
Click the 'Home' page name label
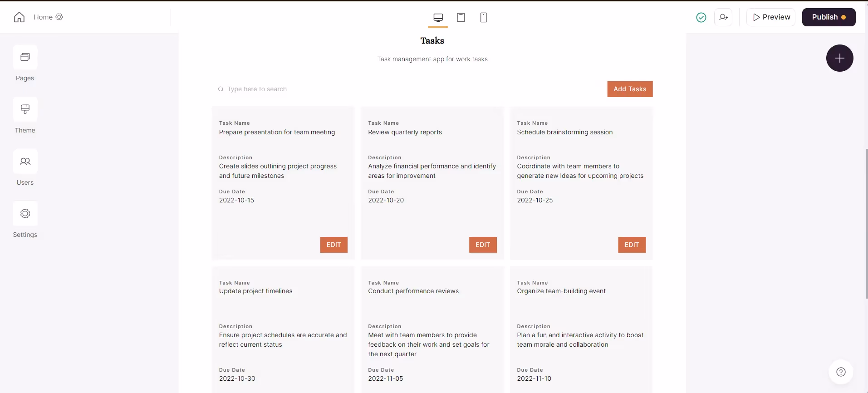point(43,17)
